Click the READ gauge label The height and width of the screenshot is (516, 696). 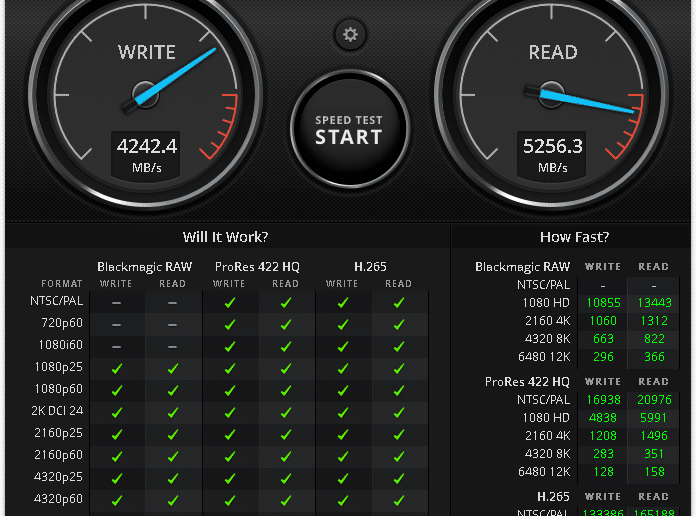click(x=553, y=52)
